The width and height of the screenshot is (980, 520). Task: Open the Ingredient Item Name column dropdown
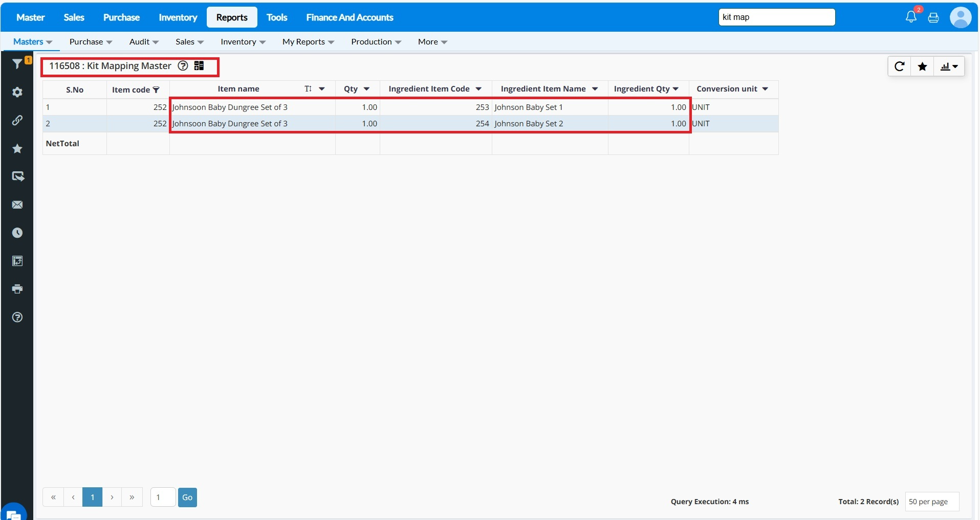tap(595, 89)
